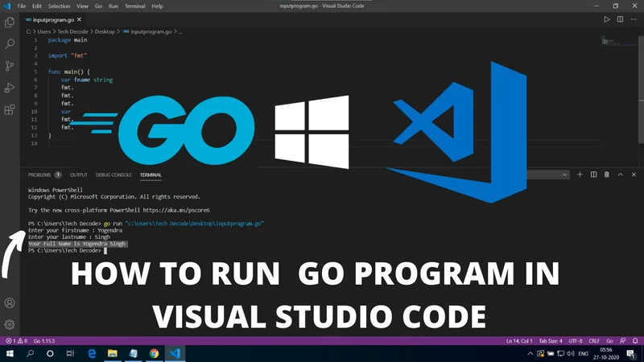Run the Go file with the play icon
Viewport: 644px width, 362px height.
pos(607,19)
